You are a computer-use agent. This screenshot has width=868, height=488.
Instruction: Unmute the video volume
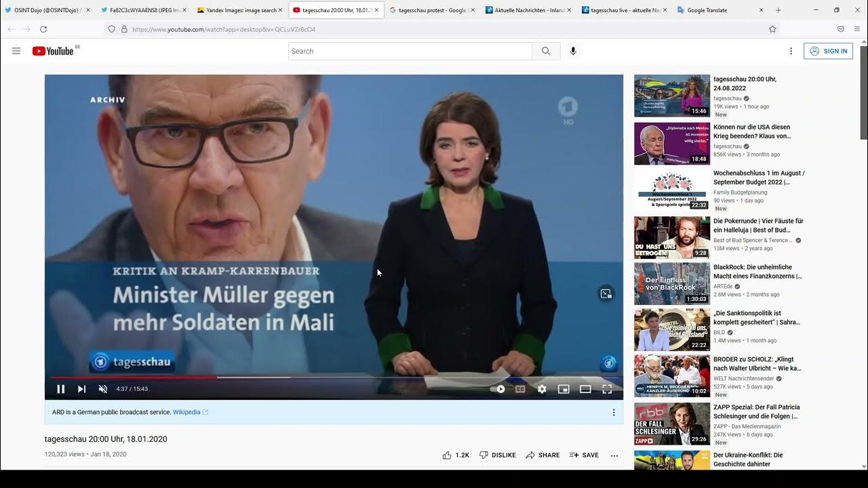pyautogui.click(x=103, y=389)
